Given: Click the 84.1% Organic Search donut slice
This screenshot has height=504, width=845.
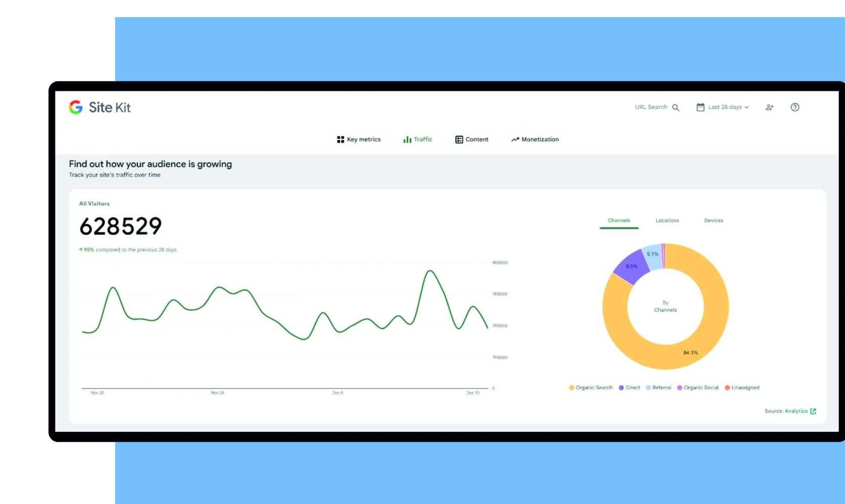Looking at the screenshot, I should pos(690,352).
